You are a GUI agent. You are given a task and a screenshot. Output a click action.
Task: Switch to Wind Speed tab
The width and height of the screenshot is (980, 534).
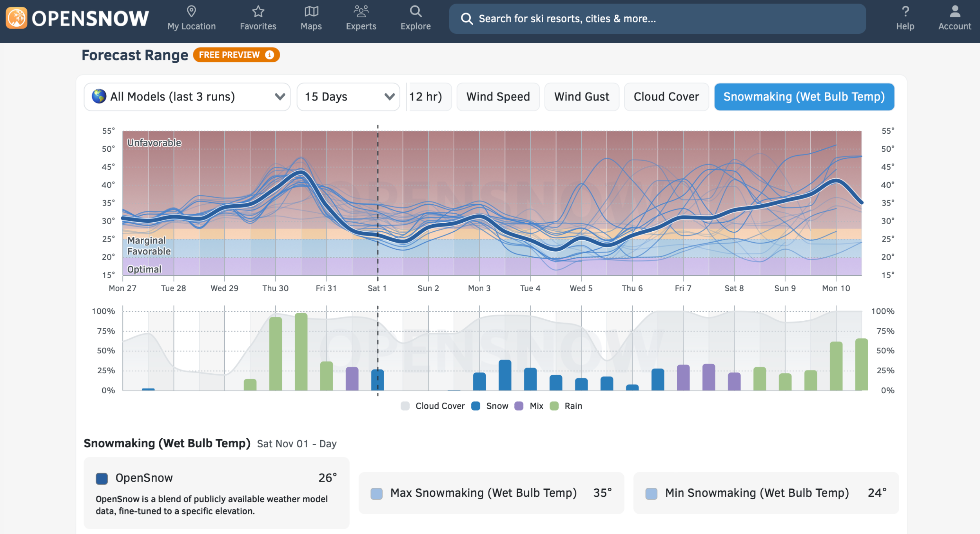(498, 97)
